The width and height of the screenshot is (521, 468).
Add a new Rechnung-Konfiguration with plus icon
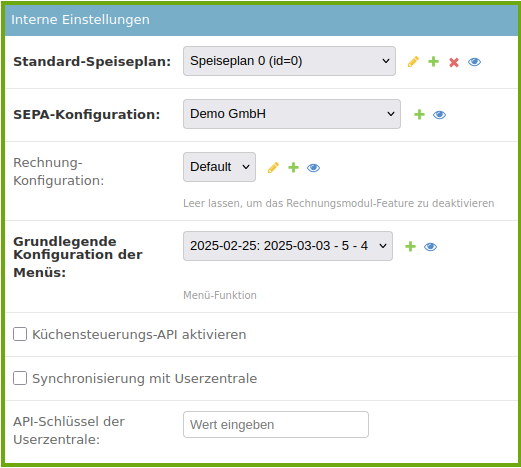(293, 168)
